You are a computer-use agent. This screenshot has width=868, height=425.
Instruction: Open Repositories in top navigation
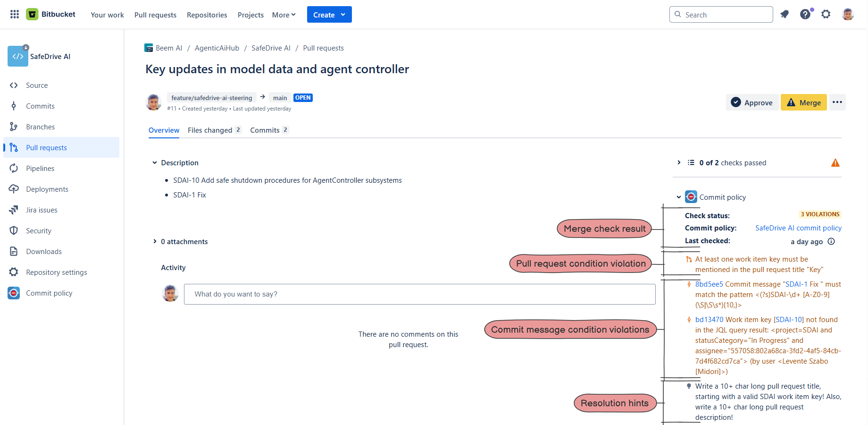pos(207,15)
